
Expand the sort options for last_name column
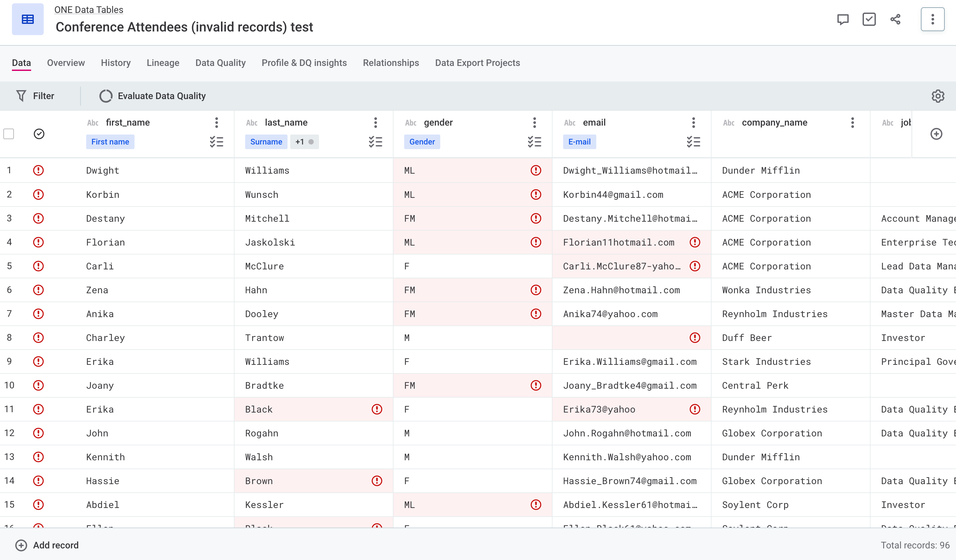pyautogui.click(x=376, y=141)
